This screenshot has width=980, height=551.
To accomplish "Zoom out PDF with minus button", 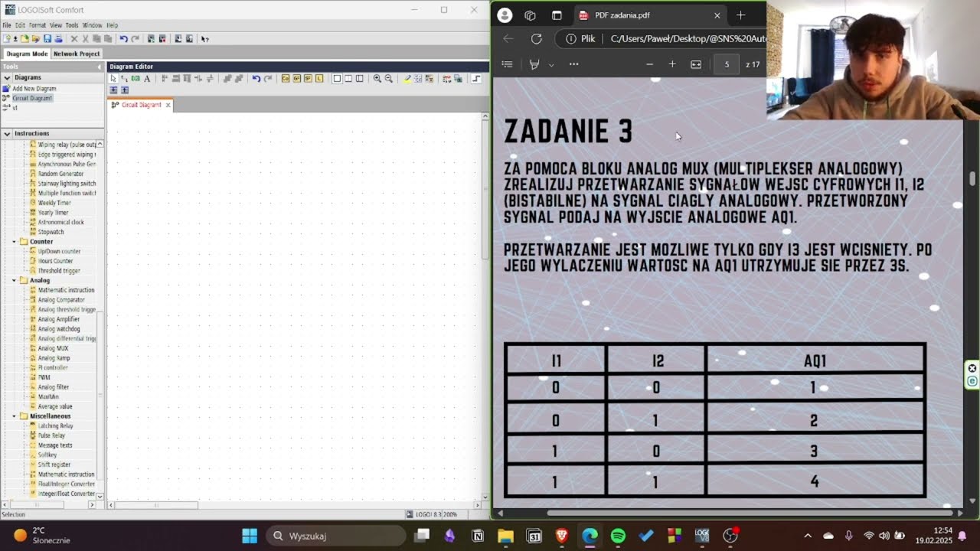I will tap(649, 64).
